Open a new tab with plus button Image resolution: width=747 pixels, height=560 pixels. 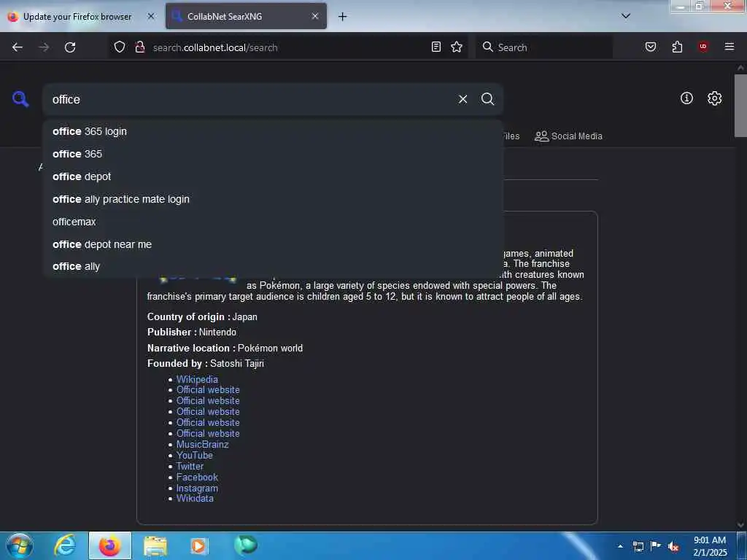click(x=342, y=17)
